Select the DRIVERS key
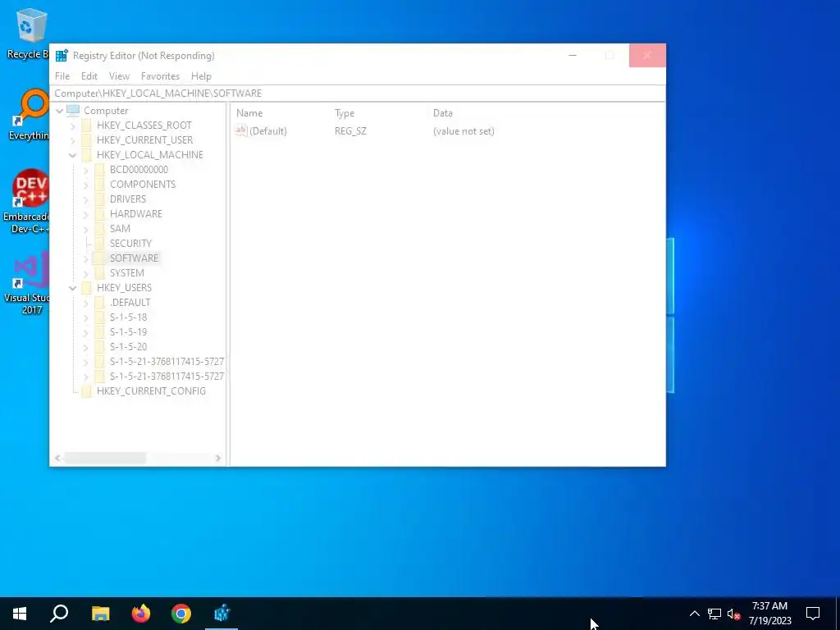Screen dimensions: 840x630 127,199
